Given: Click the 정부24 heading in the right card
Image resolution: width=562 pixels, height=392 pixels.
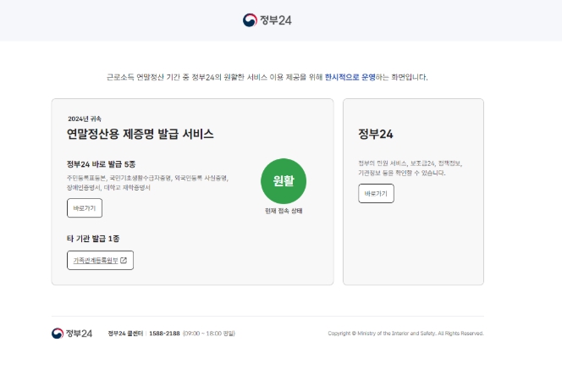Looking at the screenshot, I should click(x=375, y=134).
